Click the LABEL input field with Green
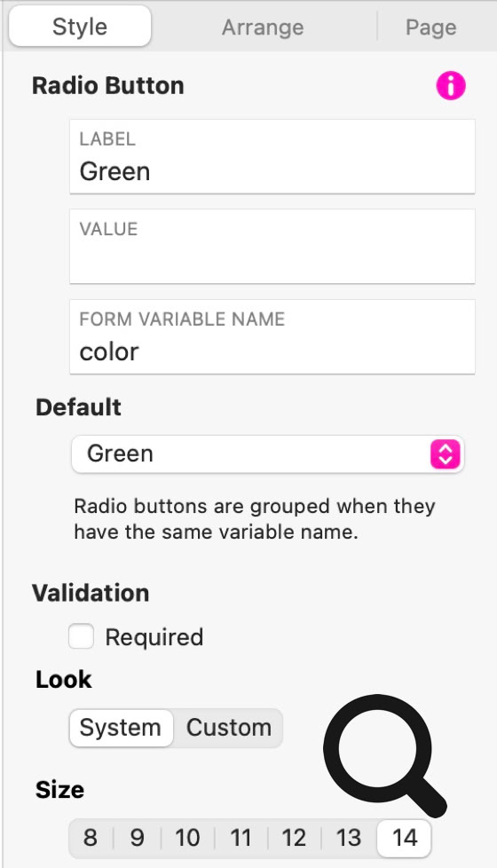This screenshot has height=868, width=497. click(x=272, y=157)
